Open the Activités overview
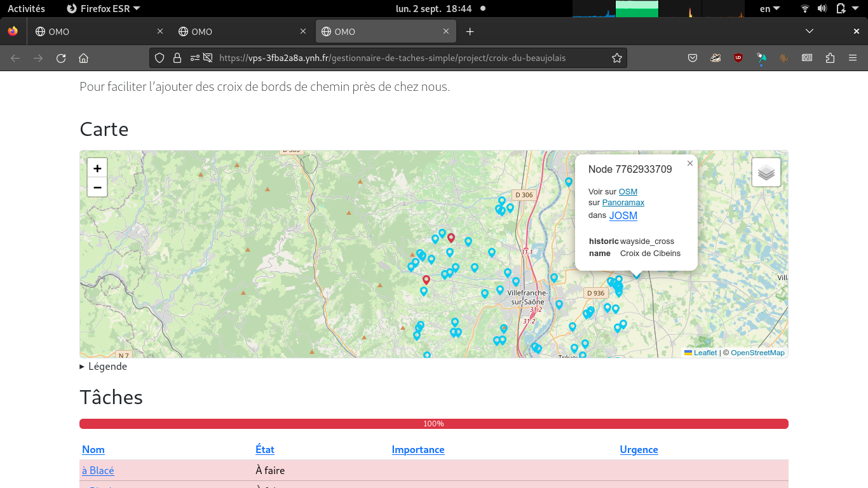The width and height of the screenshot is (868, 488). click(26, 8)
